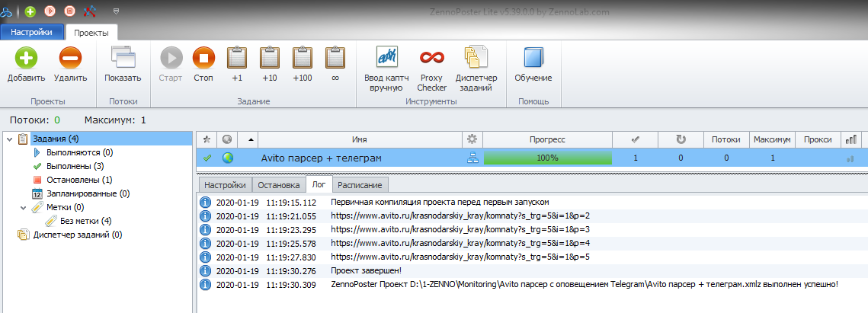
Task: Sort by the globe column header
Action: 228,140
